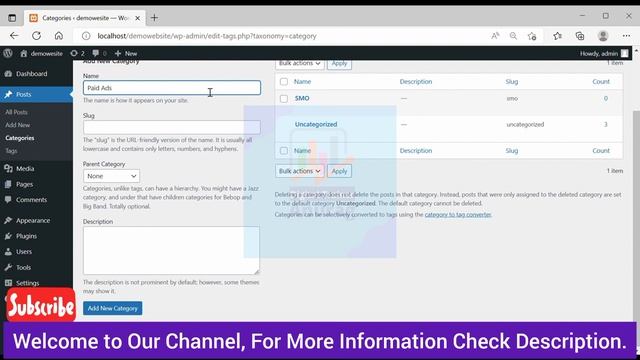The height and width of the screenshot is (360, 640).
Task: Click the top Apply button
Action: [x=339, y=64]
